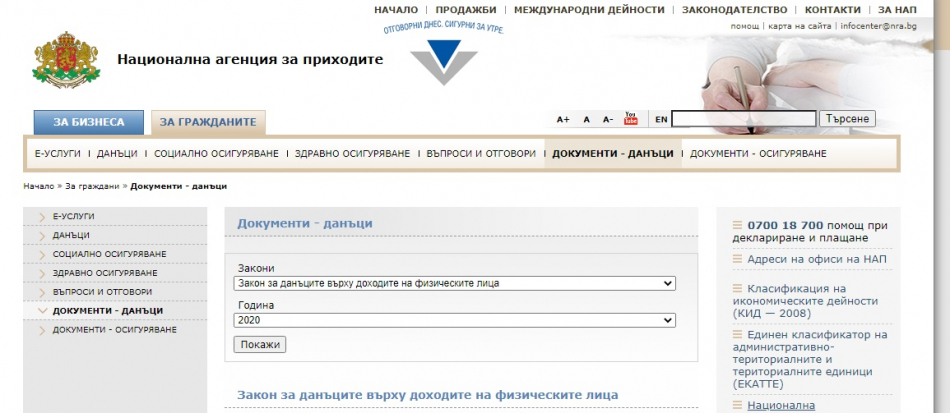Focus the search text field
The height and width of the screenshot is (413, 950).
pos(743,119)
